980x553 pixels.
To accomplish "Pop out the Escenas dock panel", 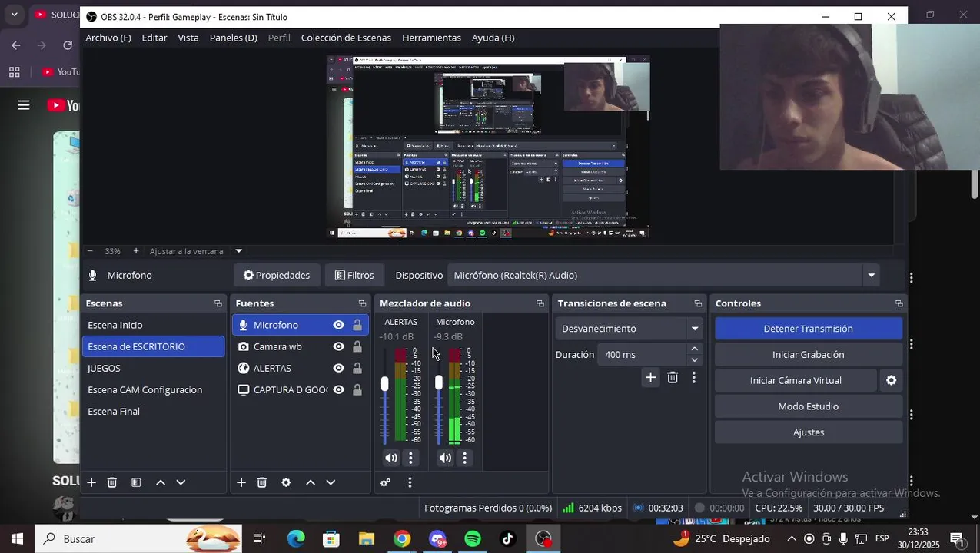I will point(218,303).
